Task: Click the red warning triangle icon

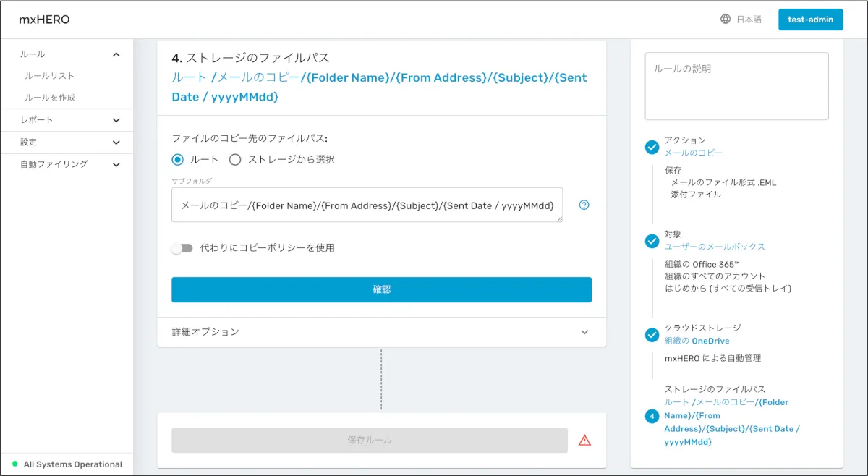Action: coord(584,440)
